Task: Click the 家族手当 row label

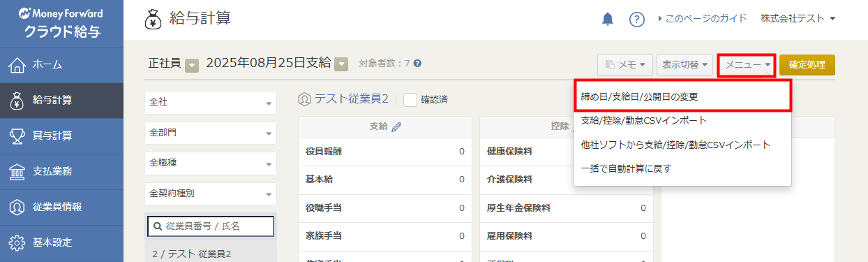Action: click(324, 237)
